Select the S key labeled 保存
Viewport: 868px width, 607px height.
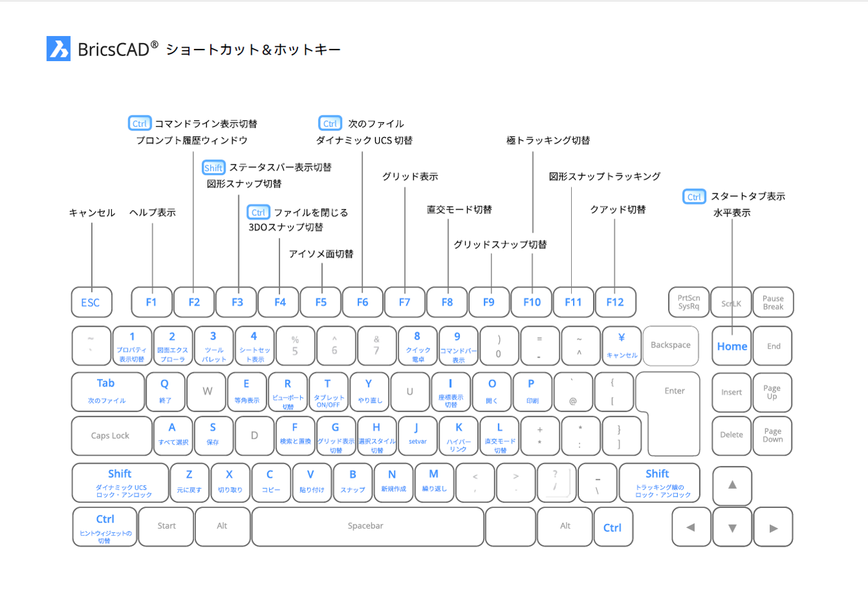point(214,435)
